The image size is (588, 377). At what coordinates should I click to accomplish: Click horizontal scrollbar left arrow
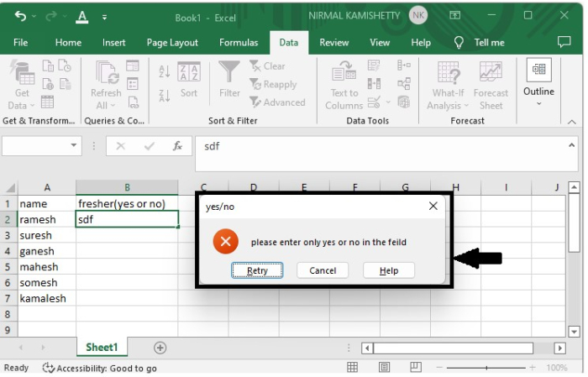coord(368,348)
